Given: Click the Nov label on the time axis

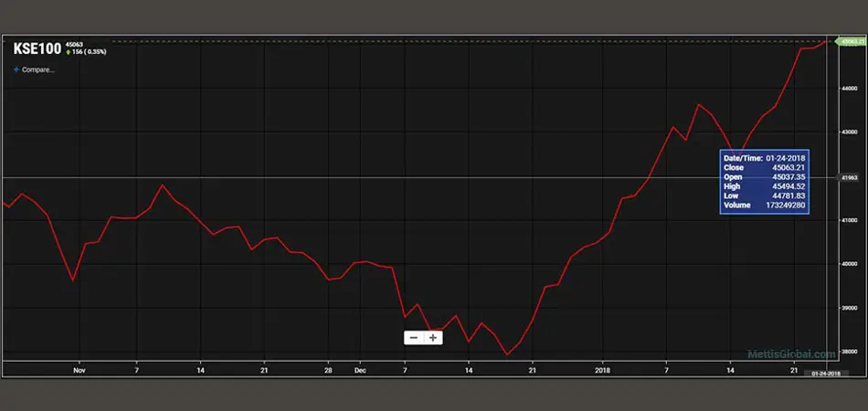Looking at the screenshot, I should (x=79, y=371).
